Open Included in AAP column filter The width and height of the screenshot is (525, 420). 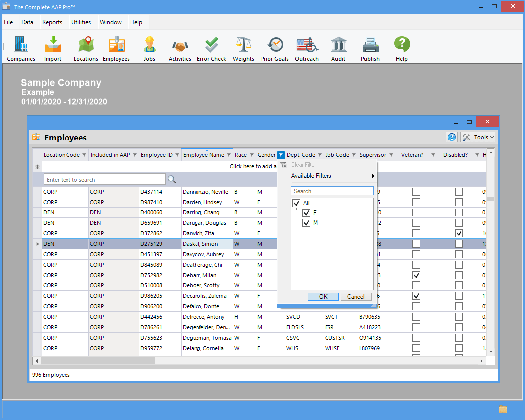[135, 155]
